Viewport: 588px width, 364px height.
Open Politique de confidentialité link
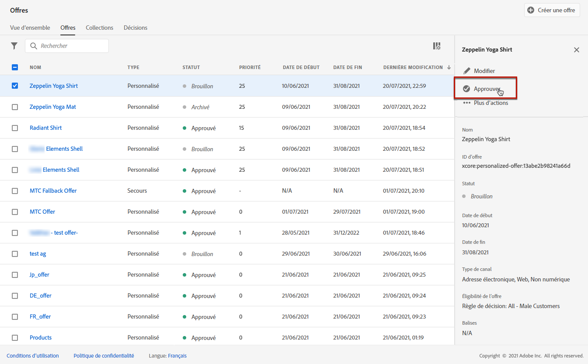coord(104,356)
